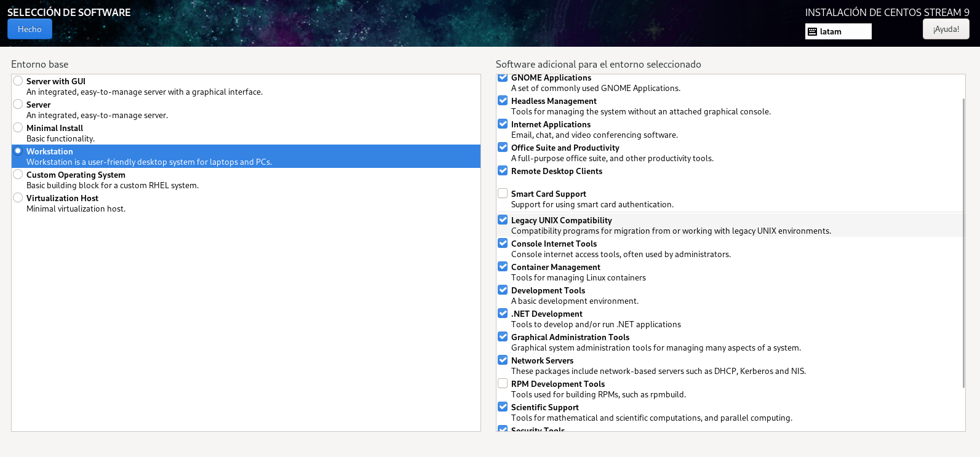Select Server with GUI base environment

18,81
